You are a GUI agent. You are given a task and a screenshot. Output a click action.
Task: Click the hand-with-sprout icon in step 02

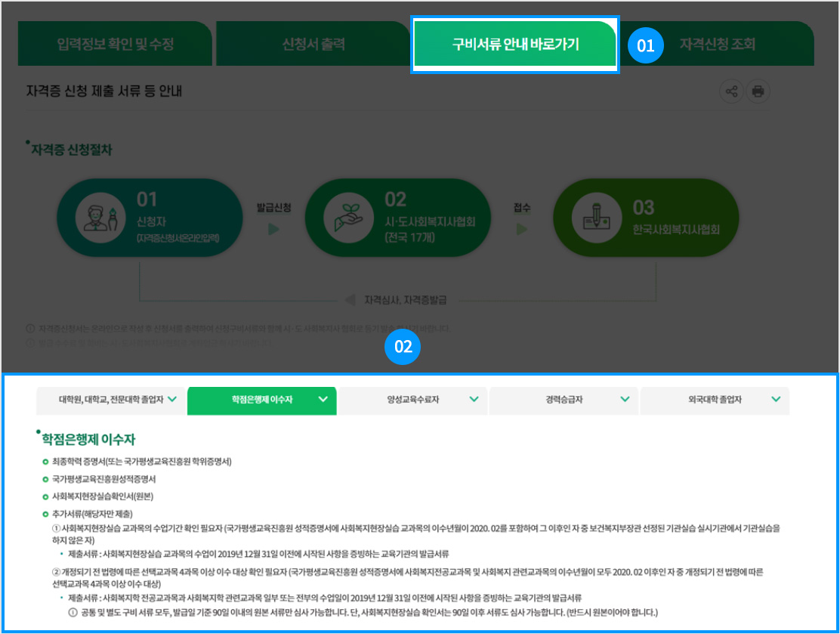coord(344,218)
